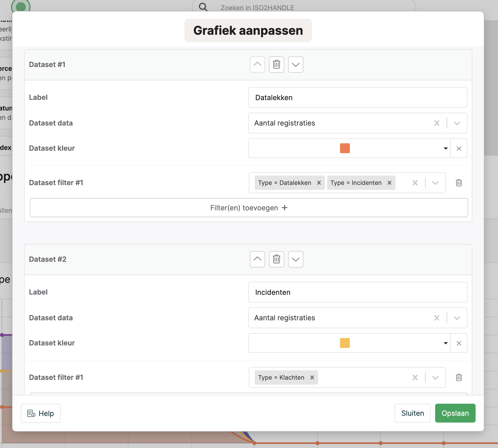Remove 'Type = Klachten' filter tag

point(312,377)
